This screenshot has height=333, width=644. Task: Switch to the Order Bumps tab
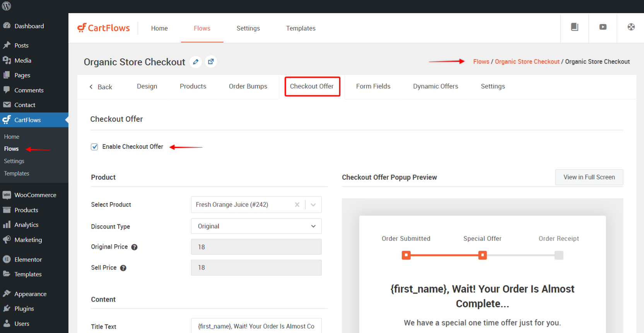(248, 87)
